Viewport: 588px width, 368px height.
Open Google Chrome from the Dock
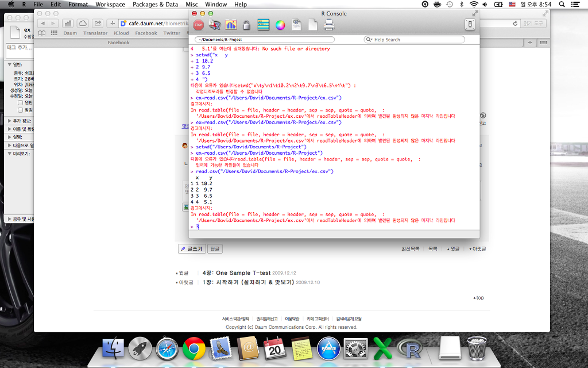[194, 348]
